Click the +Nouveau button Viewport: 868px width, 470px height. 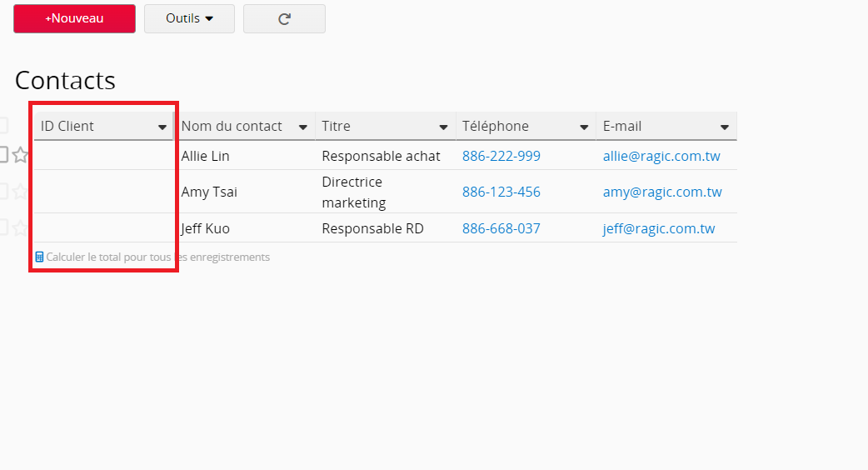coord(74,18)
